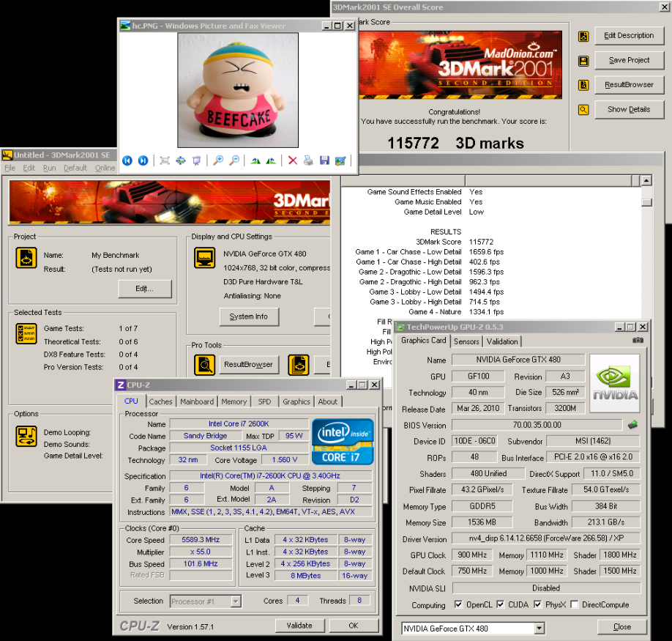Viewport: 672px width, 641px height.
Task: Switch to Sensors tab in GPU-Z
Action: pos(466,341)
